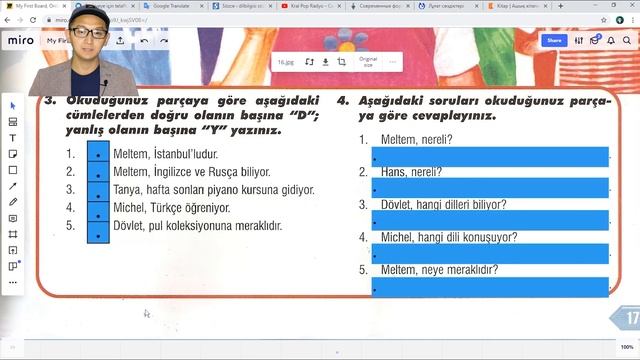The image size is (640, 360).
Task: Click the text "Tanya, hafta sonları piyano kursuna gidiyor."
Action: point(214,190)
